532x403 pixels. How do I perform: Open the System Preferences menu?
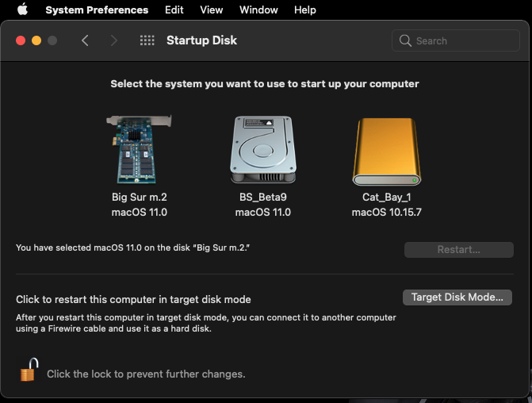tap(97, 10)
